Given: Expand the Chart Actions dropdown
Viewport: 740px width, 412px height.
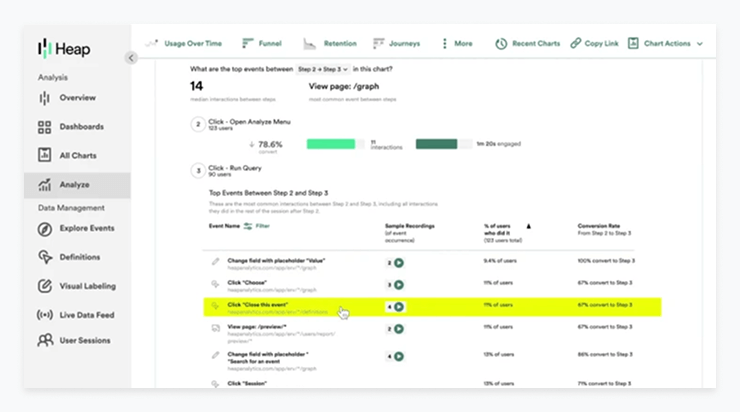Looking at the screenshot, I should 673,44.
